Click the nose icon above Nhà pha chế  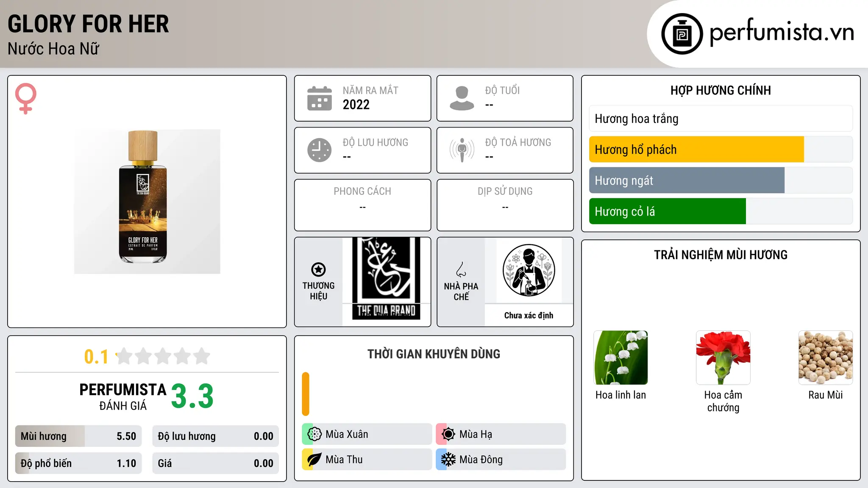[461, 269]
